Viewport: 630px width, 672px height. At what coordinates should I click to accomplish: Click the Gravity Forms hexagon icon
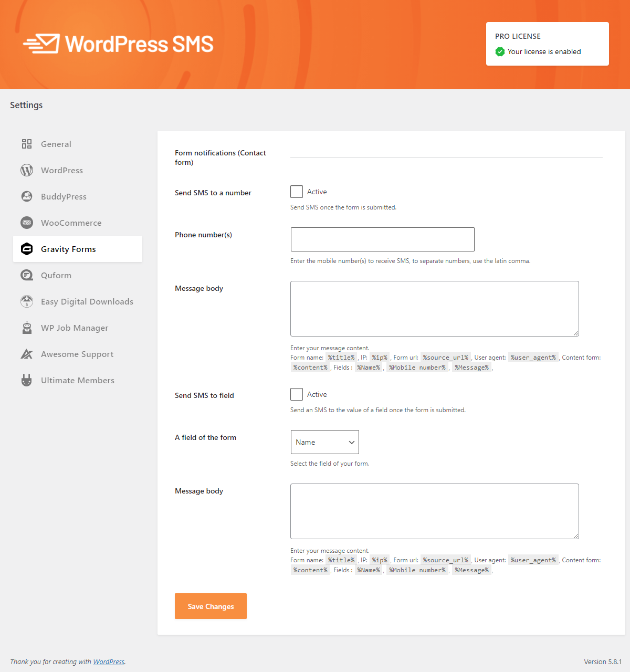27,249
